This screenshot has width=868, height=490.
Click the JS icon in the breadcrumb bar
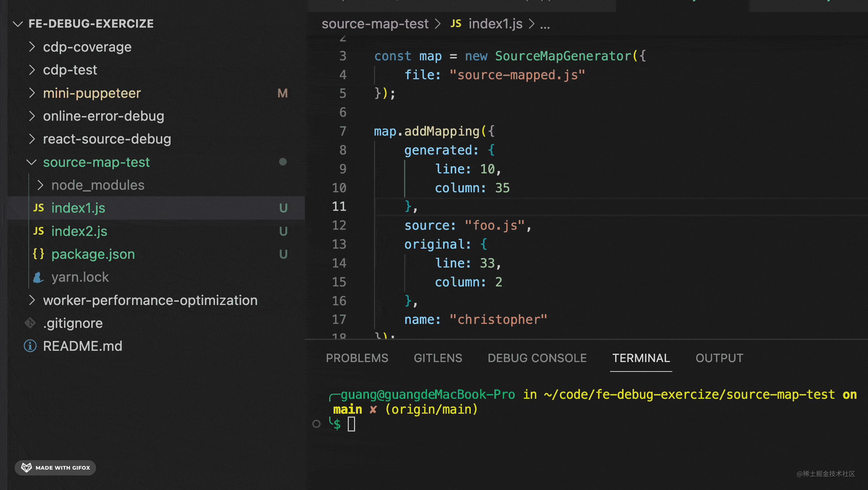(456, 24)
